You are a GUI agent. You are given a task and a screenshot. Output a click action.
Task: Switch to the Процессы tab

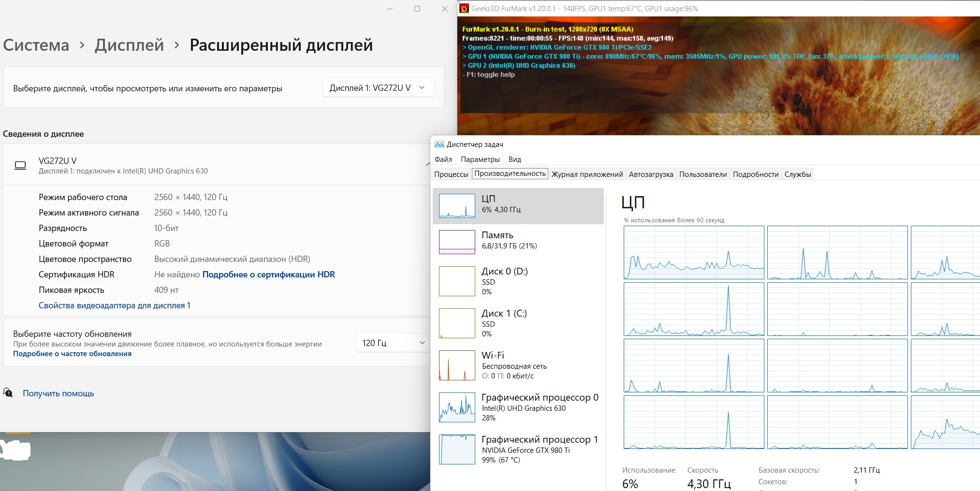(x=451, y=174)
